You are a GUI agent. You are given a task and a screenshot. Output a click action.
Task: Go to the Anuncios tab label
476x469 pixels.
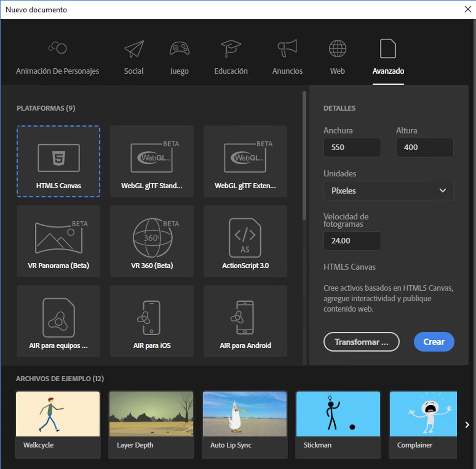click(287, 71)
